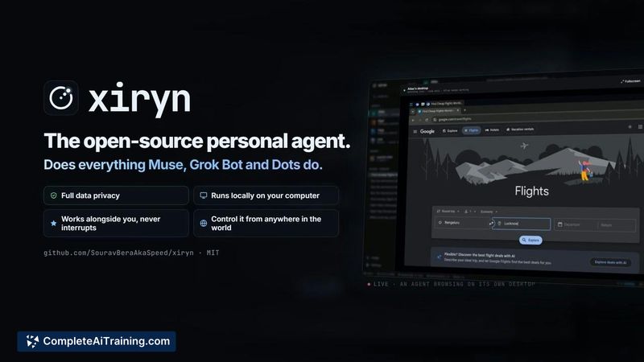Click the LIVE agent browsing caption
644x362 pixels.
click(x=452, y=284)
